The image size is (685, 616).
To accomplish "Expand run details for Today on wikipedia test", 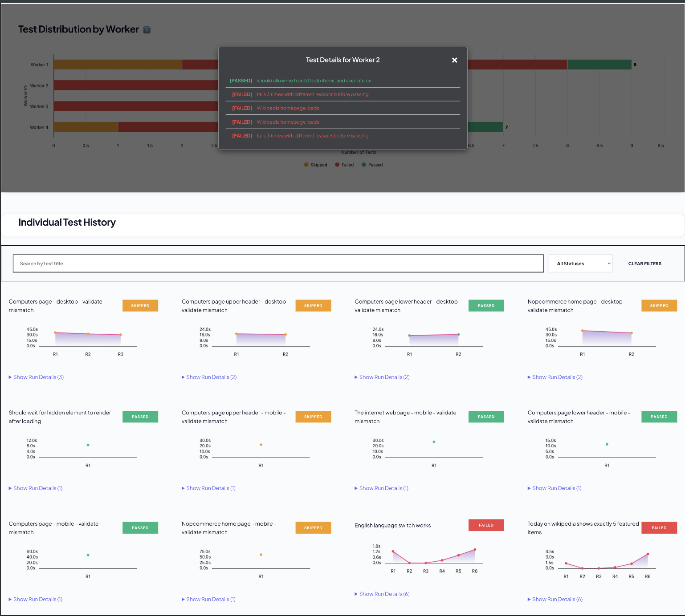I will [x=557, y=599].
